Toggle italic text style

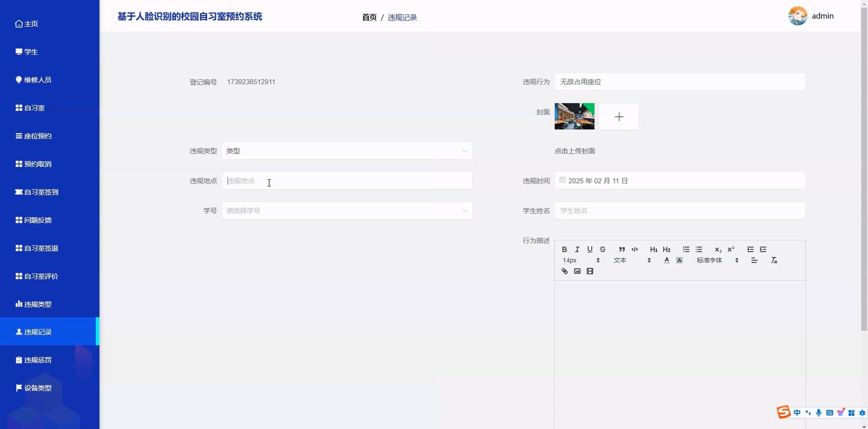pyautogui.click(x=577, y=249)
